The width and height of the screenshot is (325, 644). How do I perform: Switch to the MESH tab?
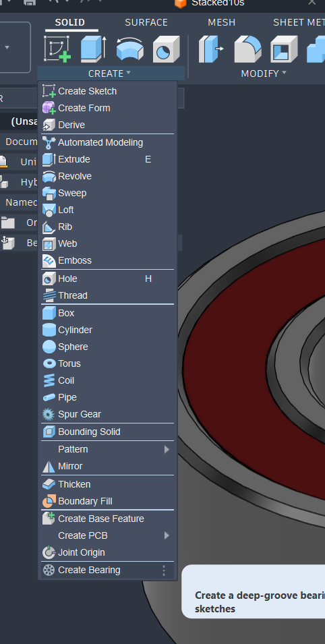(221, 22)
